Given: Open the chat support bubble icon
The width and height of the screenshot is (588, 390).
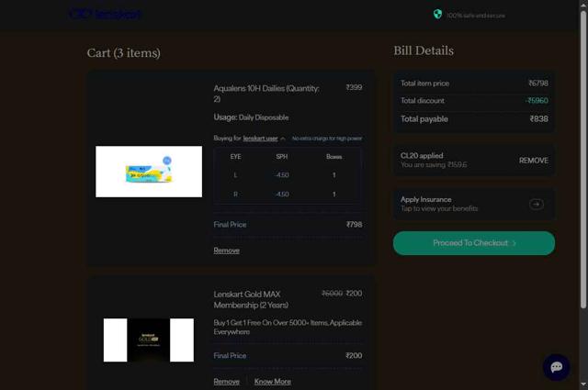Looking at the screenshot, I should point(556,367).
